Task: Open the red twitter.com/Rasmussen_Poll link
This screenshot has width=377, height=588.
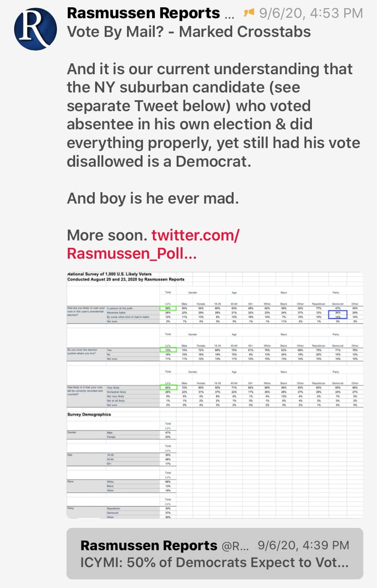Action: pos(153,244)
